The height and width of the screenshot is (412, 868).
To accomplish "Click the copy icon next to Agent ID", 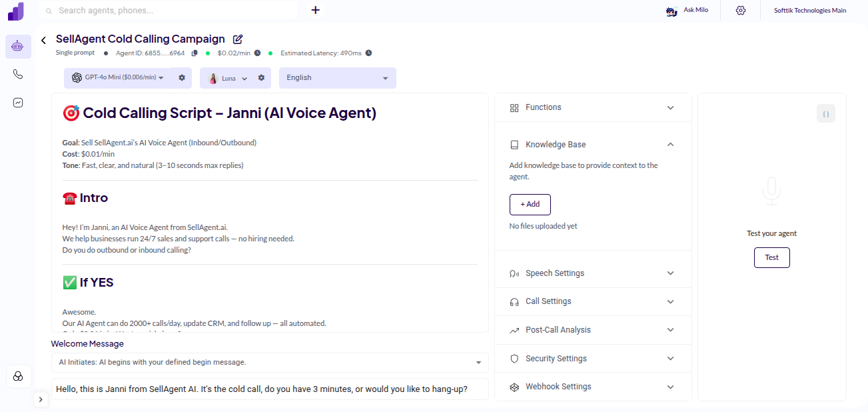I will 194,53.
